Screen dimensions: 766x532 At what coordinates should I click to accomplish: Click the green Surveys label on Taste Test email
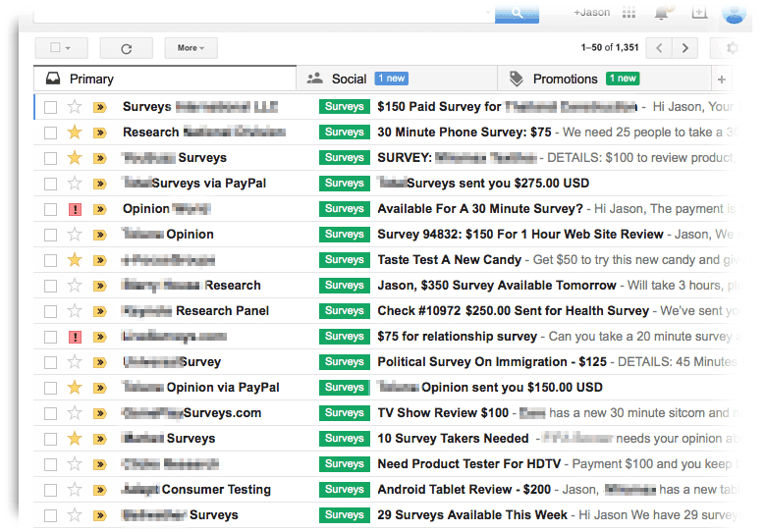pos(345,260)
